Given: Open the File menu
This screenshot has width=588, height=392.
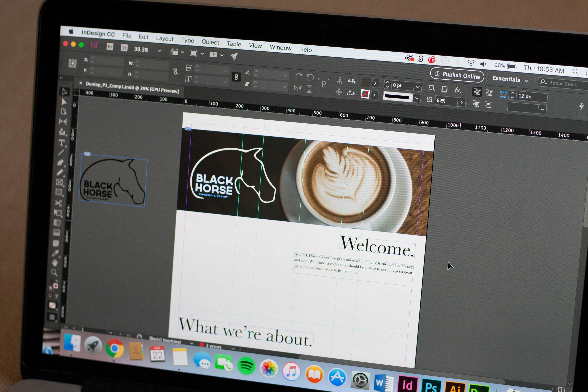Looking at the screenshot, I should [127, 36].
